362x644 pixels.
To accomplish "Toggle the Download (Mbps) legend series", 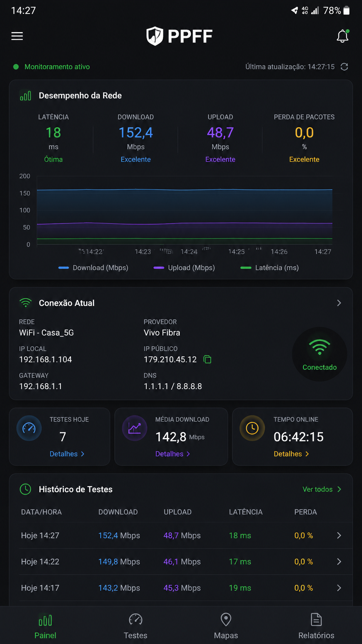I will tap(93, 268).
